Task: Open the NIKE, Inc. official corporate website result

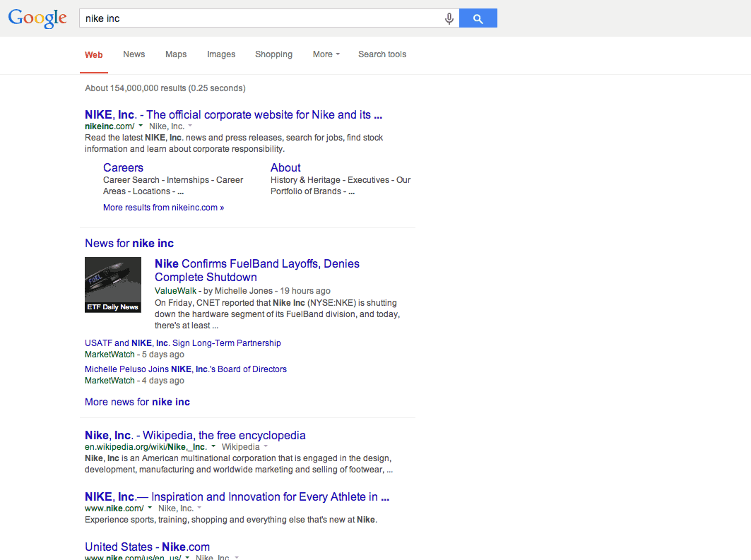Action: click(x=233, y=115)
